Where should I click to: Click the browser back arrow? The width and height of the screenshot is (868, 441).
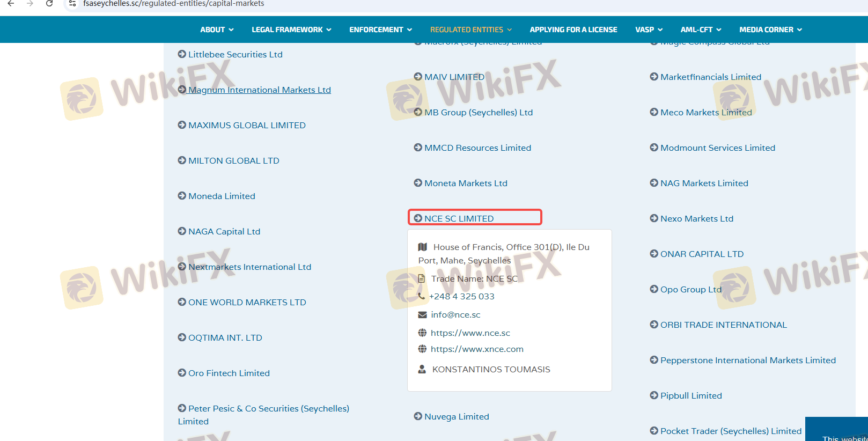[11, 4]
